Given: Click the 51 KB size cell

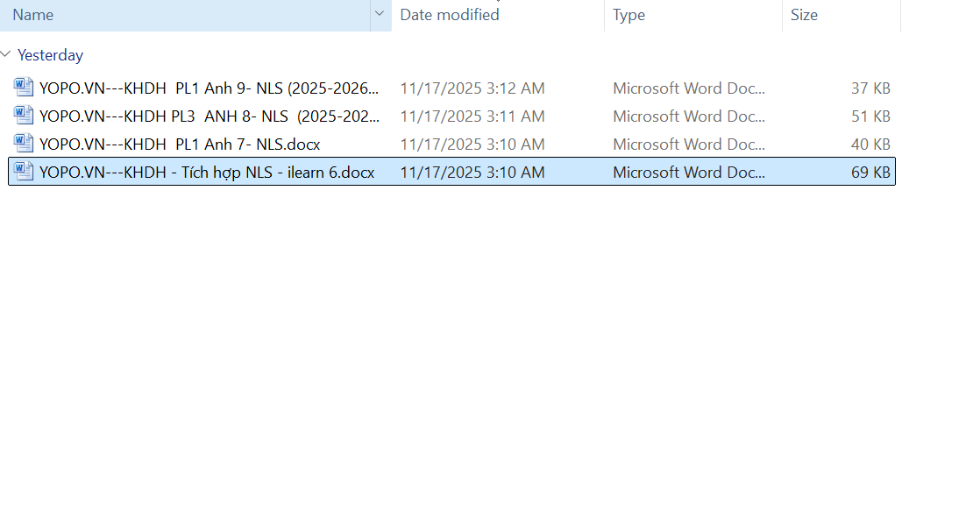Looking at the screenshot, I should click(870, 116).
